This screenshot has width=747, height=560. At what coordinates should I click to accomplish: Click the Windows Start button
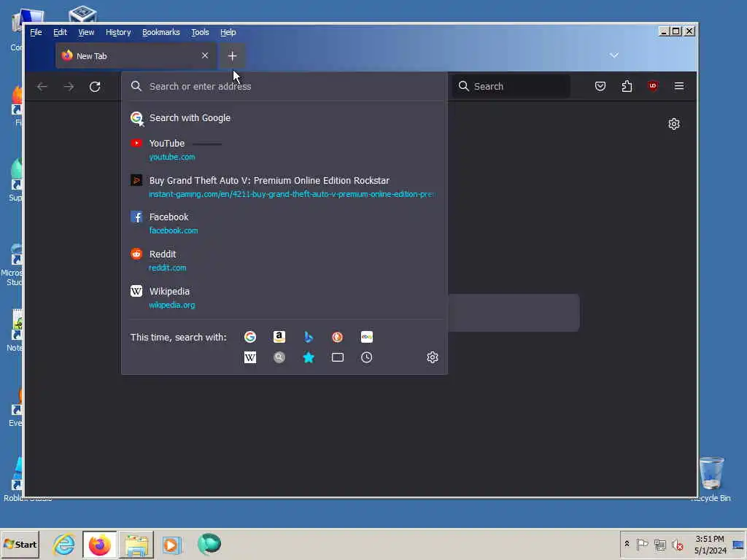(20, 544)
